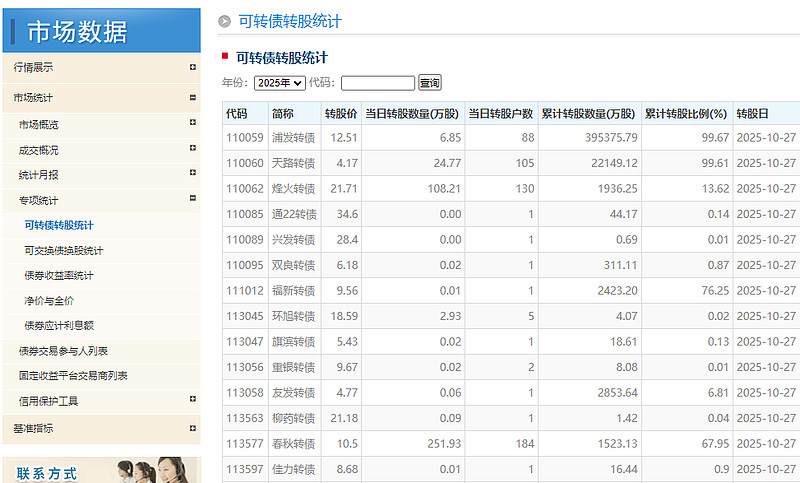
Task: Collapse the 市场统计 sidebar section
Action: point(192,97)
